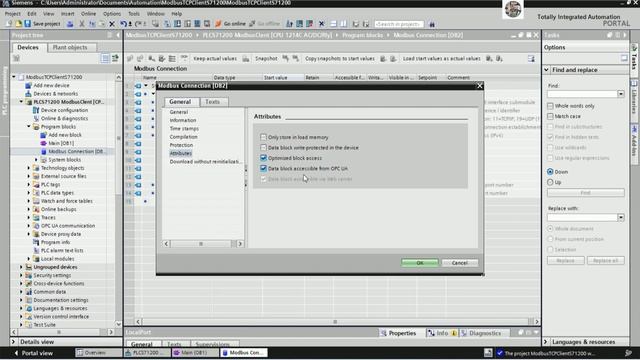The width and height of the screenshot is (640, 360).
Task: Click the Cut scissors icon in the toolbar
Action: [82, 24]
